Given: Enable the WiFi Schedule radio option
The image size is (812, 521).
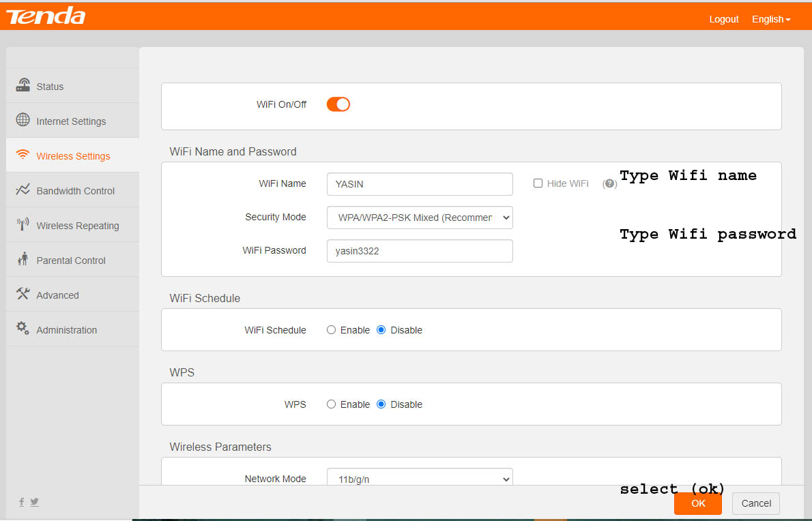Looking at the screenshot, I should [332, 330].
